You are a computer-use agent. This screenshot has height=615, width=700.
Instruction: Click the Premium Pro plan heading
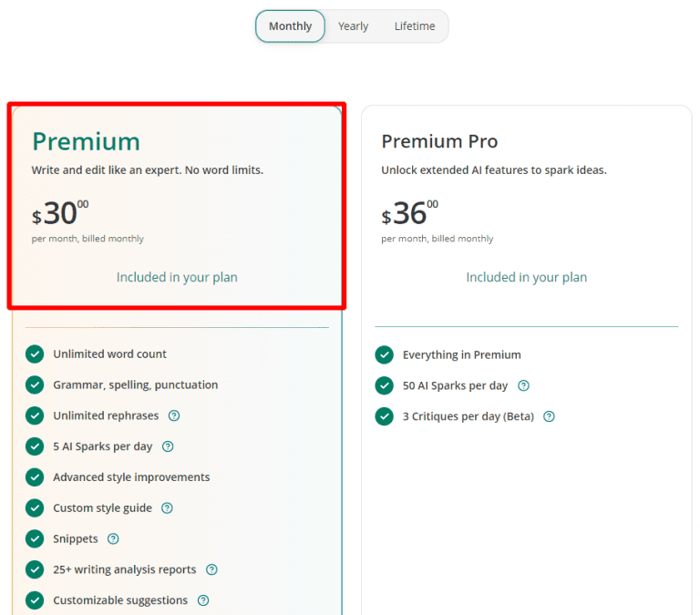[x=439, y=141]
